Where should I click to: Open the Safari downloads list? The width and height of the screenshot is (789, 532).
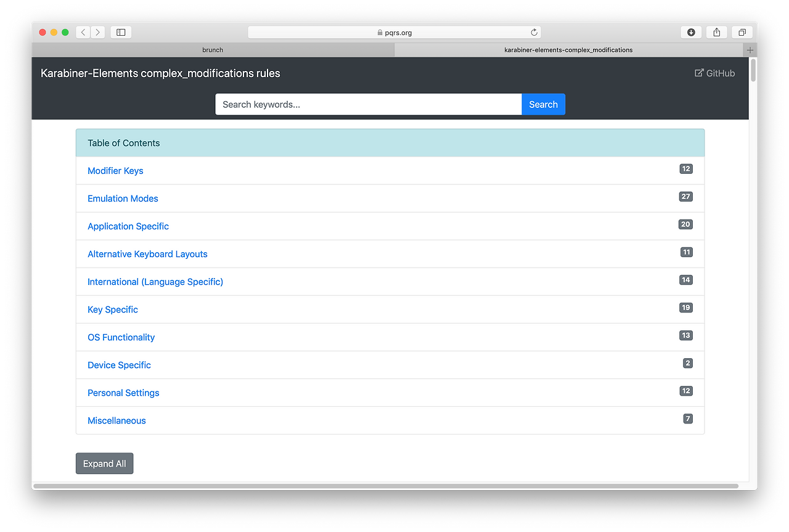point(691,32)
